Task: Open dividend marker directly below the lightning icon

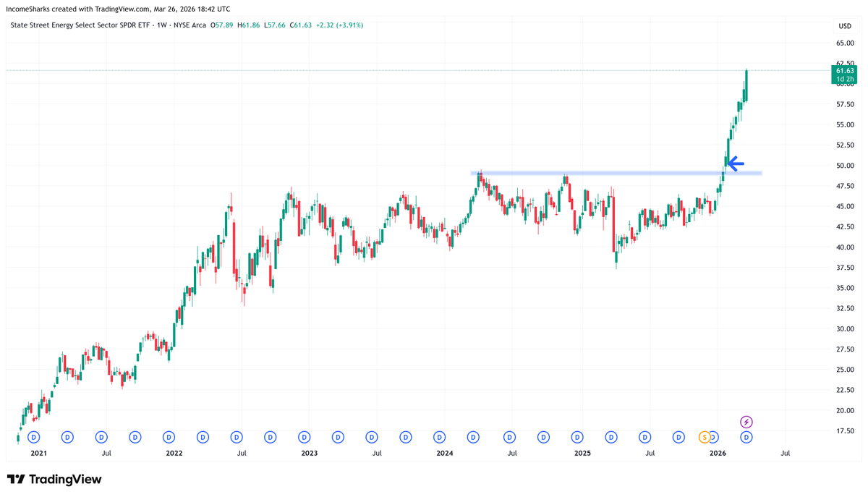Action: [746, 437]
